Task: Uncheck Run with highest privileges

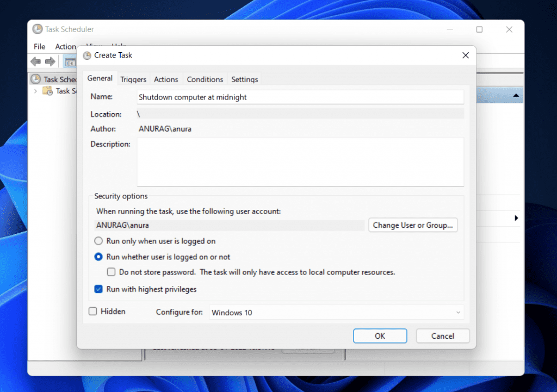Action: (x=98, y=290)
